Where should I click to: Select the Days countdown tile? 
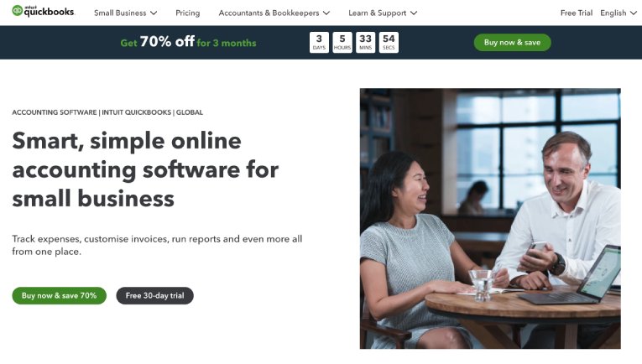coord(319,43)
